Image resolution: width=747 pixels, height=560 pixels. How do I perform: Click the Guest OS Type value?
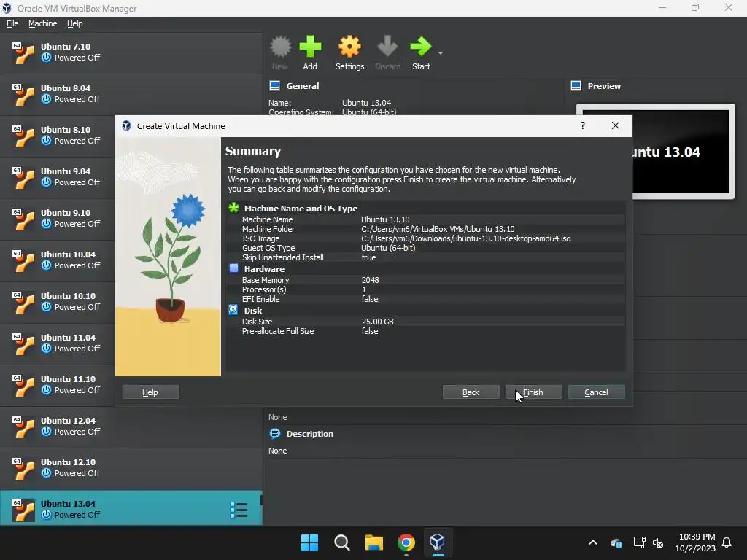[x=388, y=248]
